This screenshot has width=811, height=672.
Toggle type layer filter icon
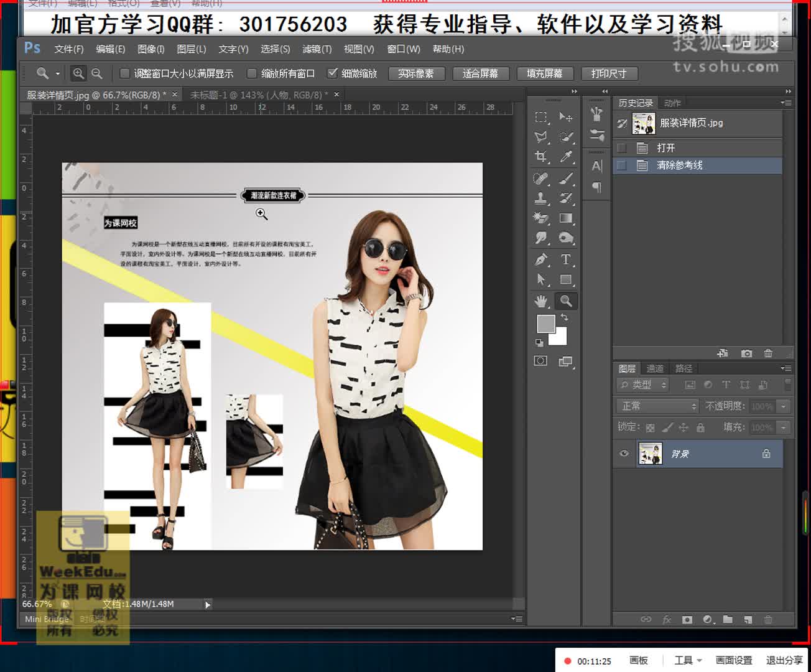pyautogui.click(x=726, y=385)
